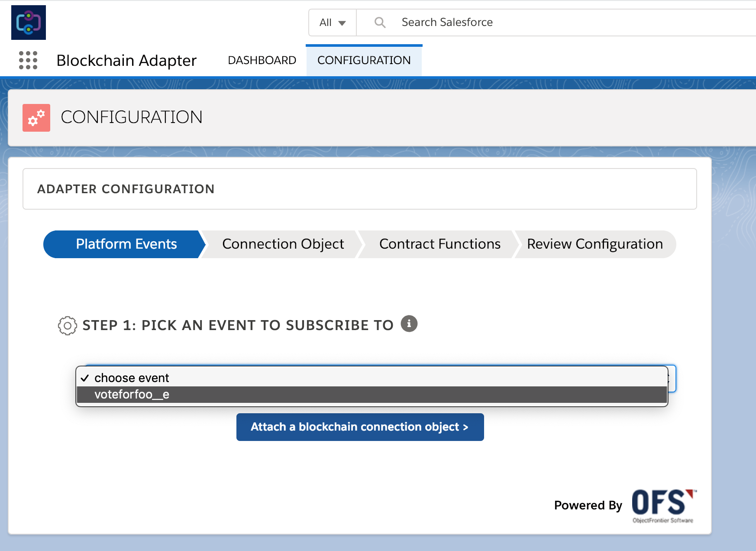Viewport: 756px width, 551px height.
Task: Switch to the DASHBOARD tab
Action: (x=262, y=60)
